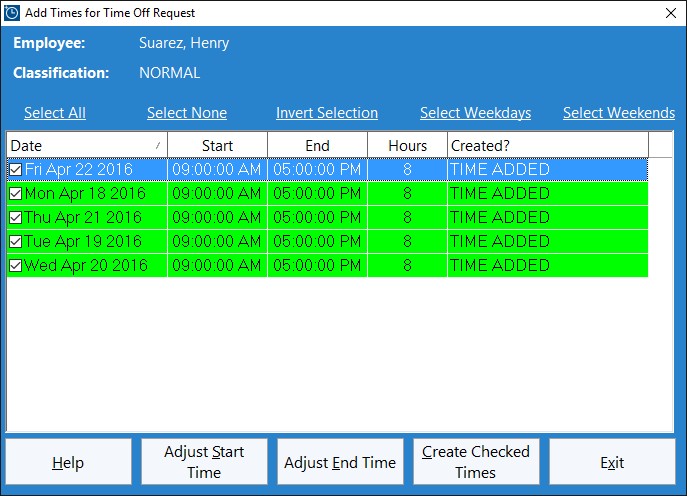The image size is (687, 496).
Task: Close the Add Times dialog window
Action: click(670, 13)
